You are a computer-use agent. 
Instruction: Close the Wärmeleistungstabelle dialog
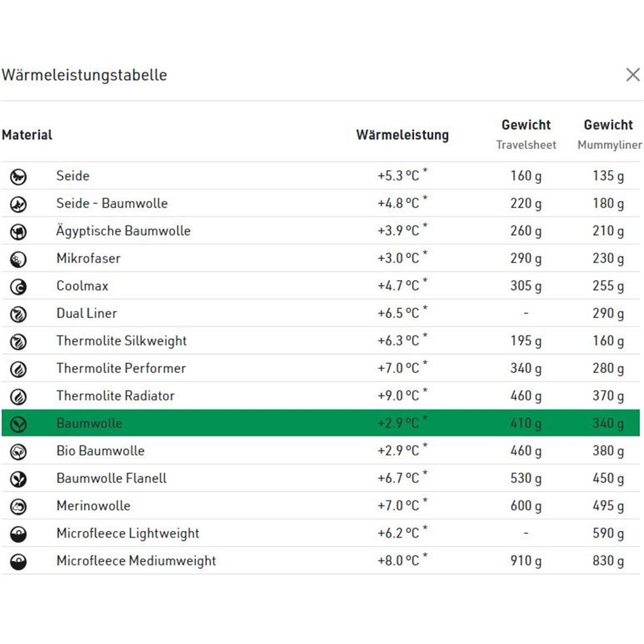[633, 75]
